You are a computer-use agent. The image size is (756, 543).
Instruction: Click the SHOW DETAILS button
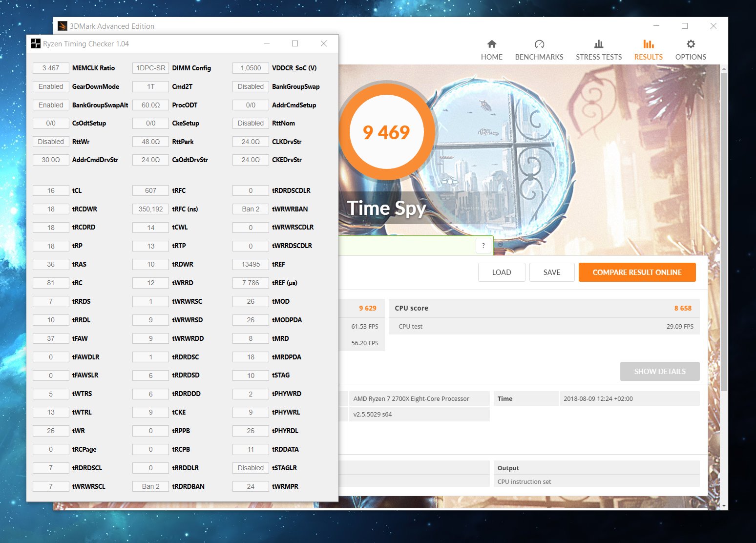tap(660, 372)
